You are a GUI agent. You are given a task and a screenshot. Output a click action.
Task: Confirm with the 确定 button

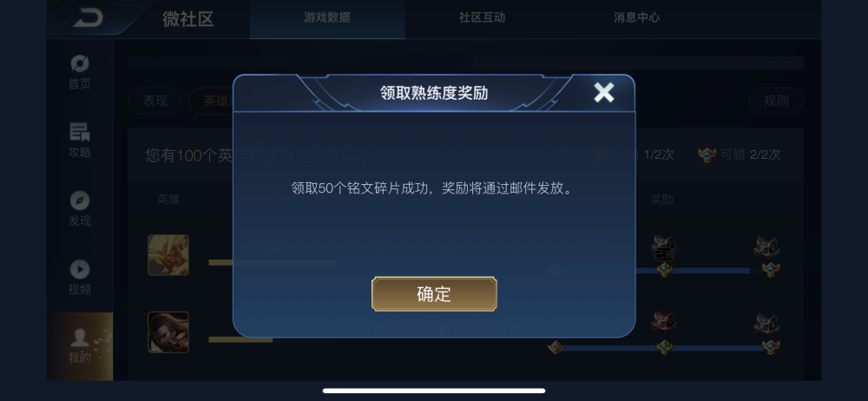[434, 294]
